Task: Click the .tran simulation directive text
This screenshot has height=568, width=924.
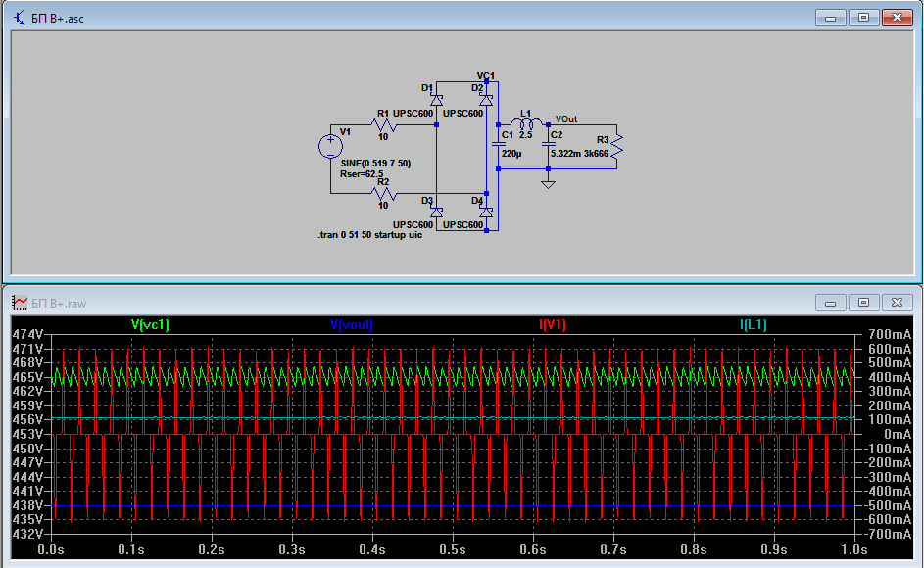Action: click(x=370, y=236)
